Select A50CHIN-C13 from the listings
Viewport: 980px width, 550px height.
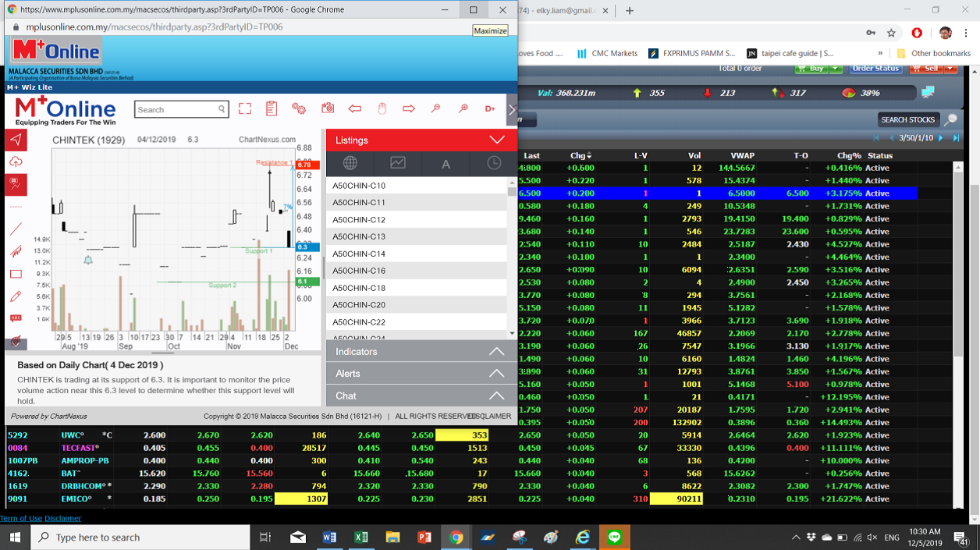(x=359, y=236)
